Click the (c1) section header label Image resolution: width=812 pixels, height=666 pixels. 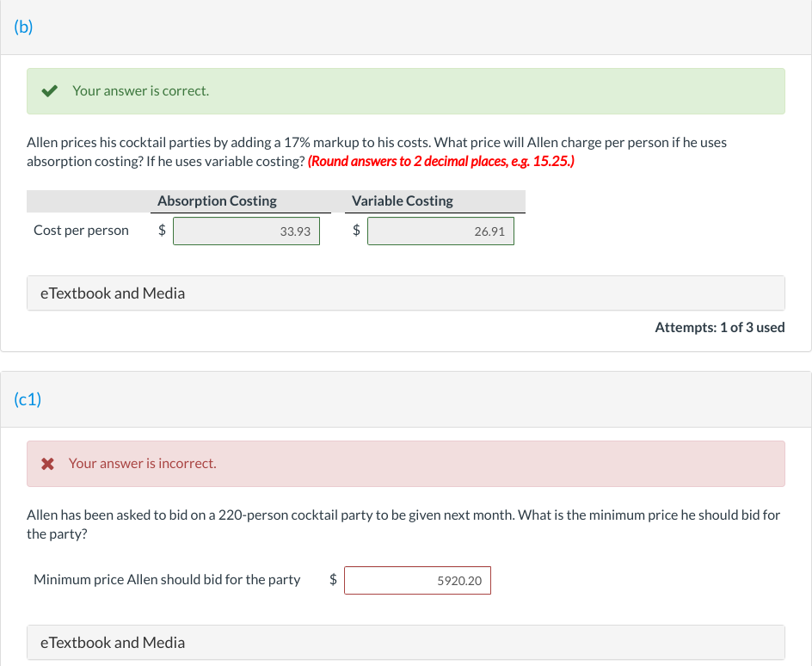28,399
